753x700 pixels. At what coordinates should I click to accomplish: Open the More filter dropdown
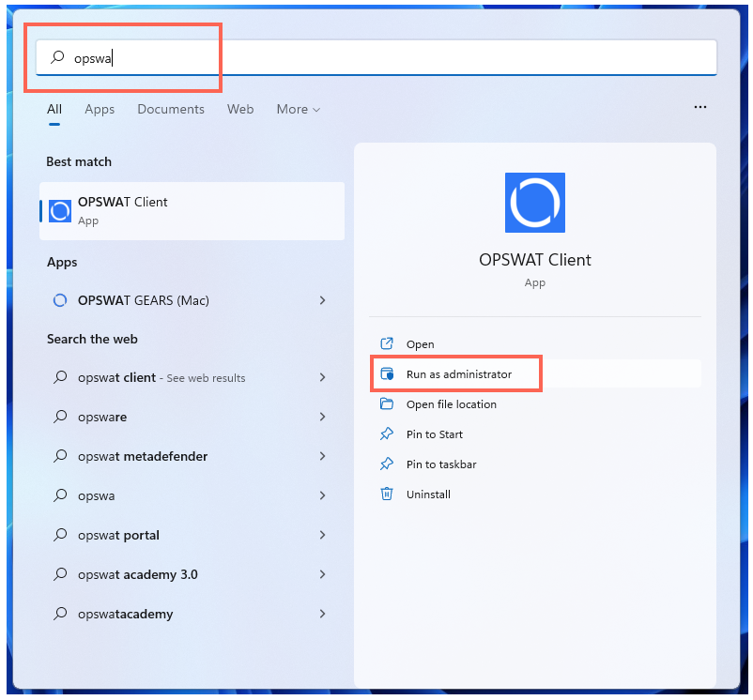tap(299, 110)
